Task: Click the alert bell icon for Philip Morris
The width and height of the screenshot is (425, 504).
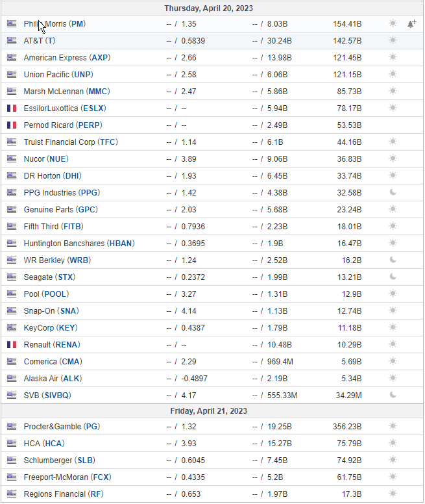Action: coord(412,23)
